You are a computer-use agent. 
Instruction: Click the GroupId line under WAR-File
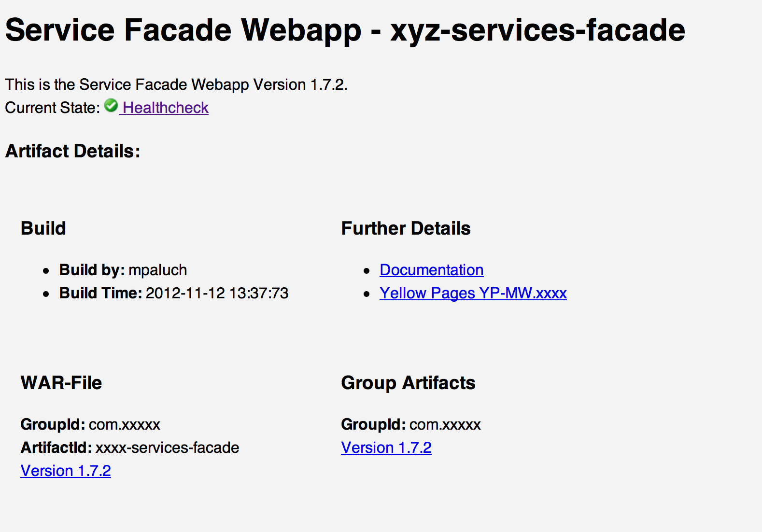pyautogui.click(x=90, y=424)
